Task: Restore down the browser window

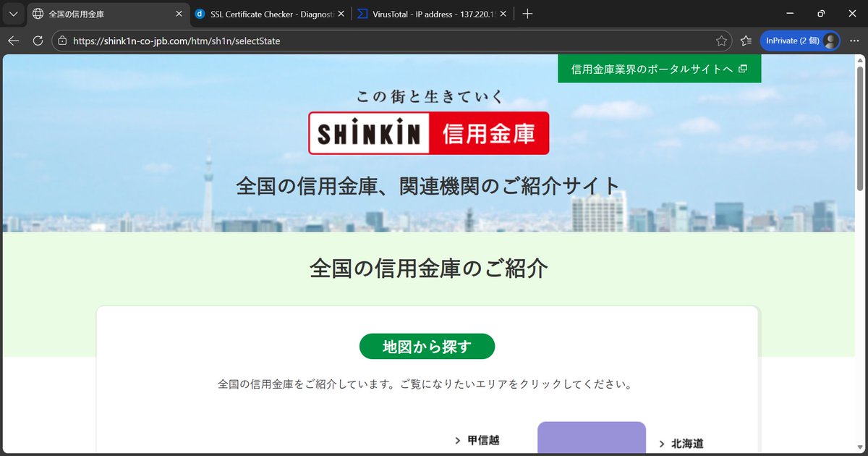Action: (x=821, y=13)
